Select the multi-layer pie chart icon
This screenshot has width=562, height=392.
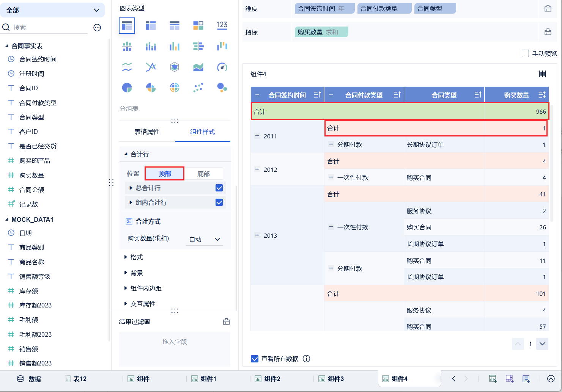point(175,88)
